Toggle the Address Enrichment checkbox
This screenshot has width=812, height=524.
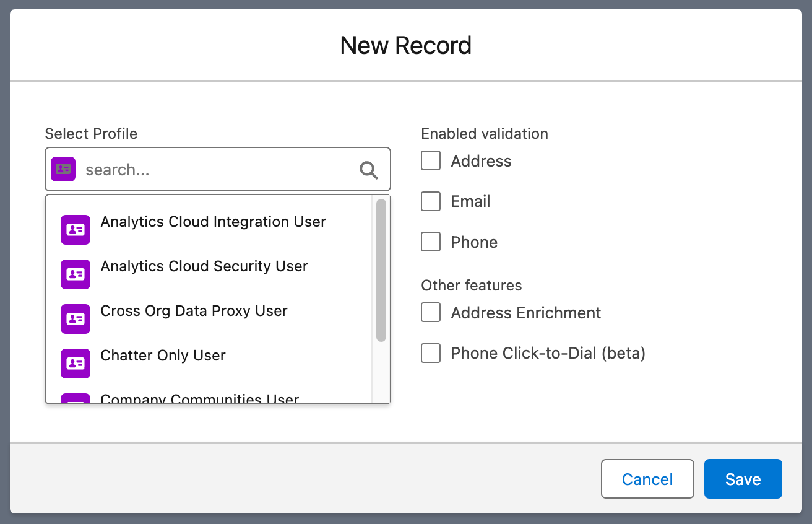(x=431, y=312)
